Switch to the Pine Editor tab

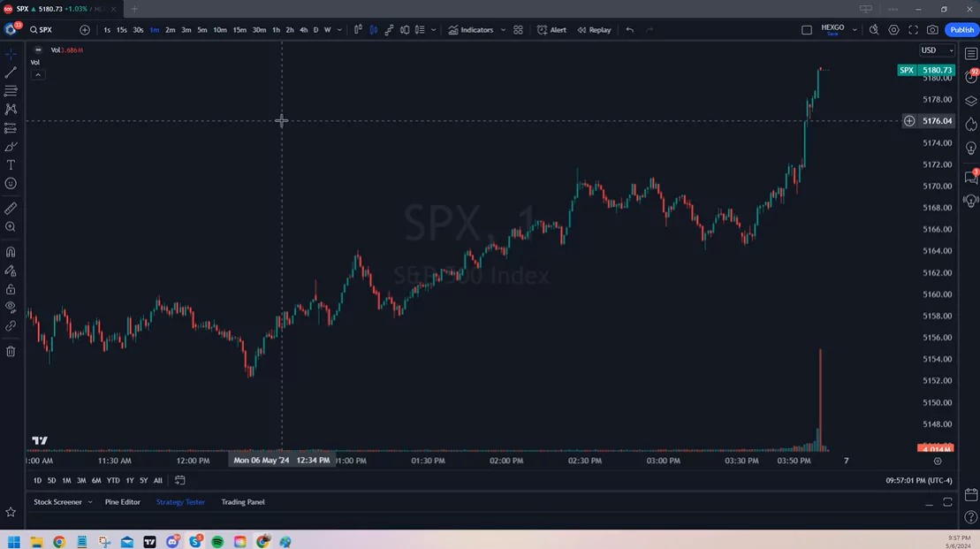[122, 501]
